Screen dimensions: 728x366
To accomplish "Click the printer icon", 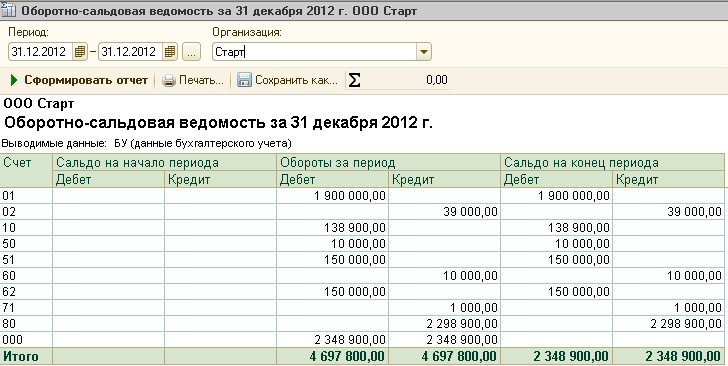I will click(169, 80).
